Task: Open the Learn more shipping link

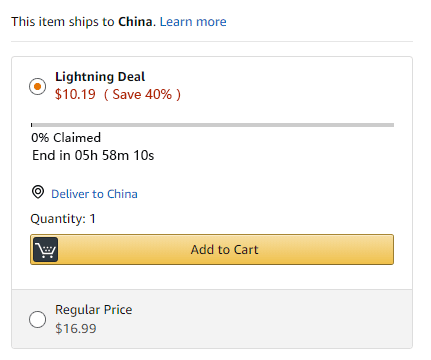Action: click(193, 22)
